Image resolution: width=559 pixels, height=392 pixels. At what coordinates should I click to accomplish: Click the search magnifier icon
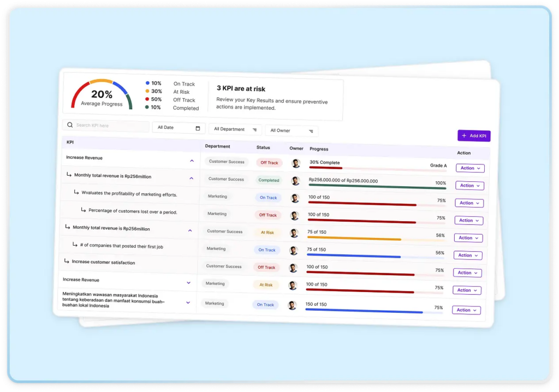pyautogui.click(x=70, y=125)
